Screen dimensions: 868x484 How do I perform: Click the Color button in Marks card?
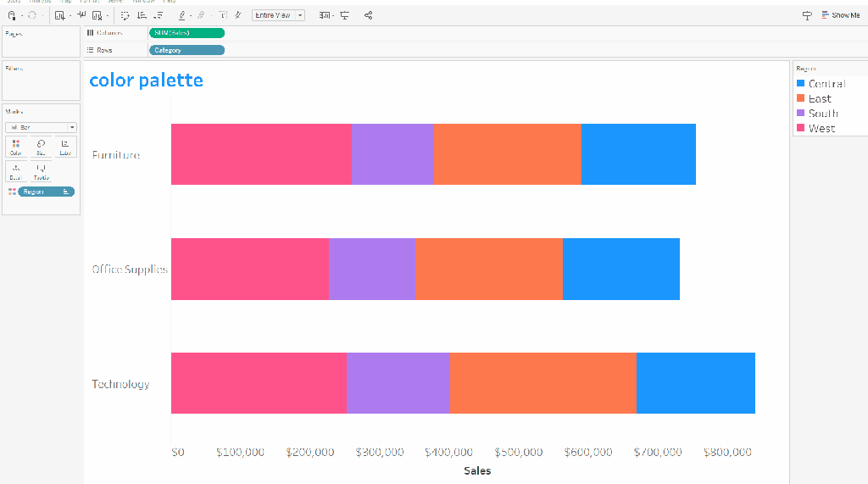pos(16,147)
